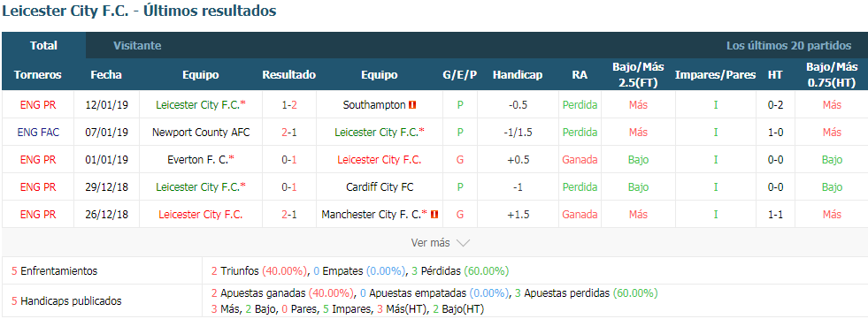The height and width of the screenshot is (319, 868).
Task: Click the Torneros column header
Action: (38, 75)
